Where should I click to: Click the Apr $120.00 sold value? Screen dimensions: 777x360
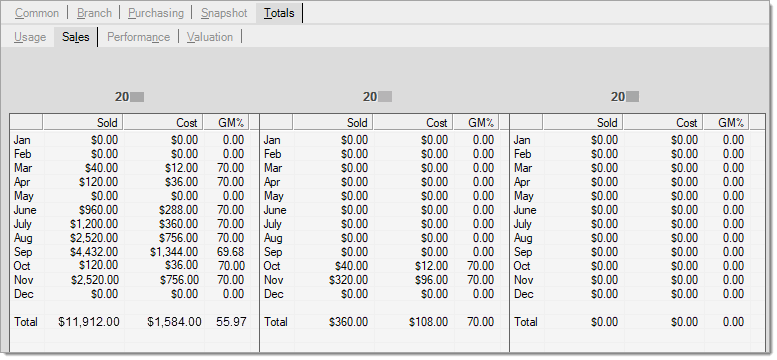pos(99,182)
